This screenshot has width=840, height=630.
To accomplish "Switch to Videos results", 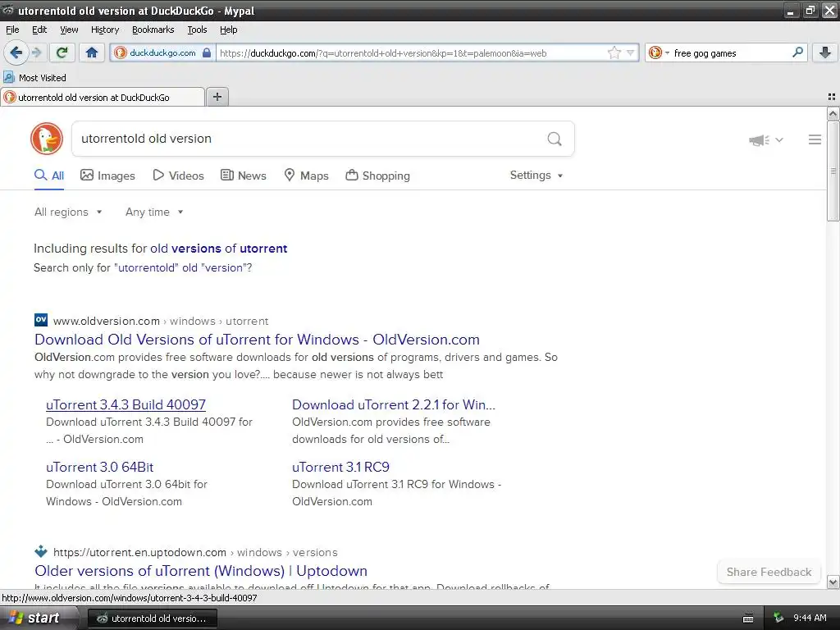I will 178,176.
